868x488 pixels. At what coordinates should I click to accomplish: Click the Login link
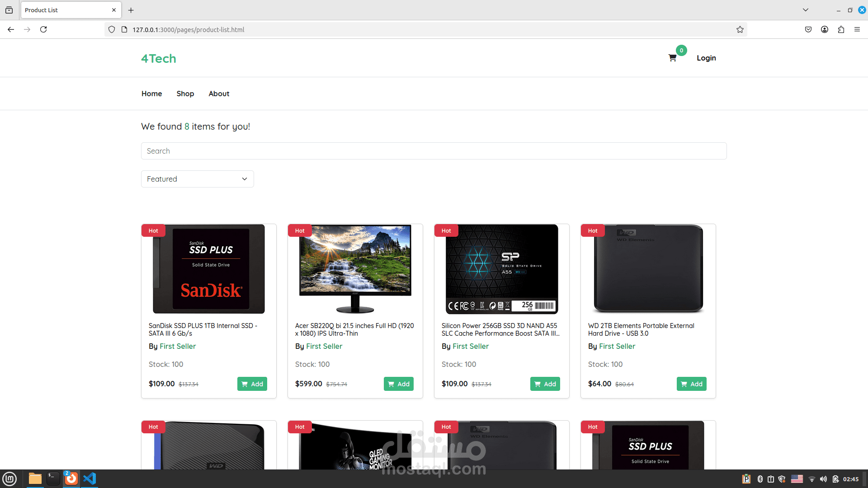[706, 58]
